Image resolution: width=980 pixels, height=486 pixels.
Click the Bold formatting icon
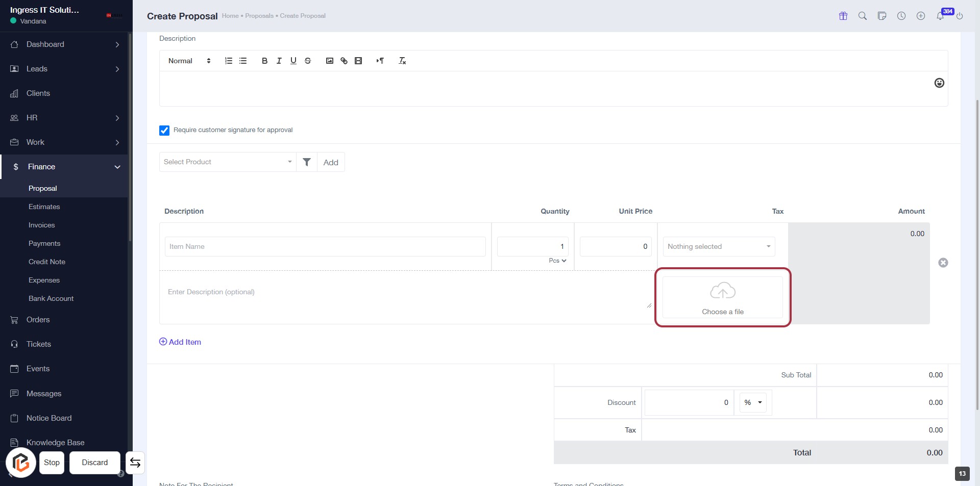click(x=264, y=61)
